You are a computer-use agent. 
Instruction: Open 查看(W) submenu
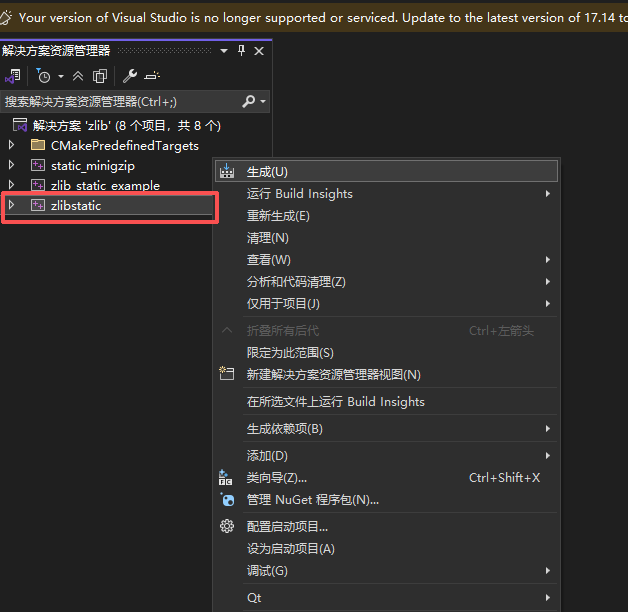tap(386, 260)
